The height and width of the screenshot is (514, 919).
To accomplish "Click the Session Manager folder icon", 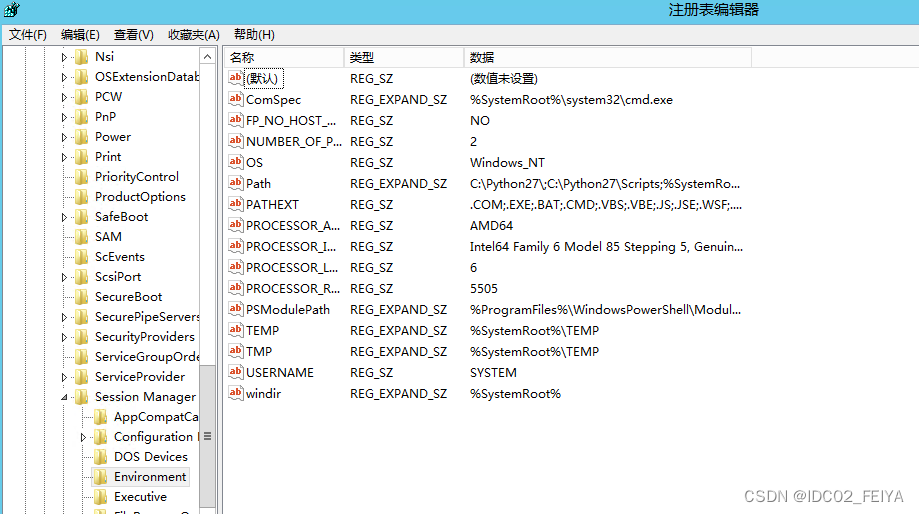I will pos(82,397).
